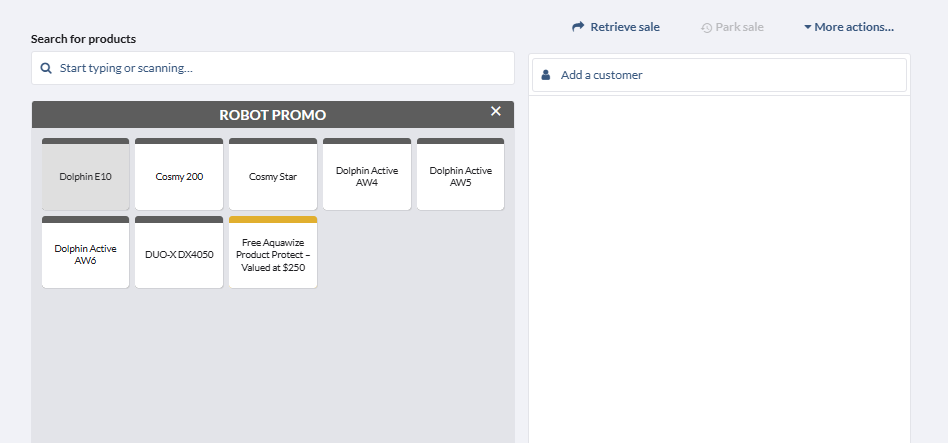The image size is (948, 443).
Task: Select the Dolphin E10 product tile
Action: tap(85, 174)
